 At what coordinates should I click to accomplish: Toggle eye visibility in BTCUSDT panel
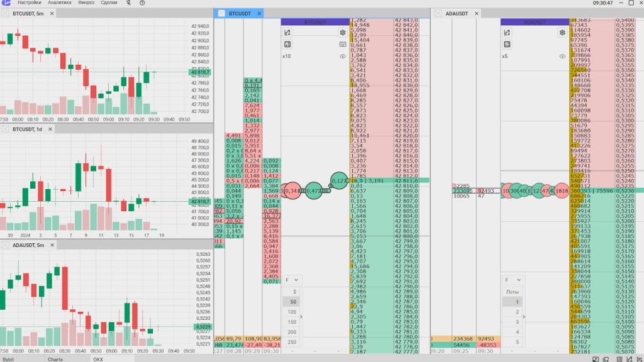[x=343, y=56]
